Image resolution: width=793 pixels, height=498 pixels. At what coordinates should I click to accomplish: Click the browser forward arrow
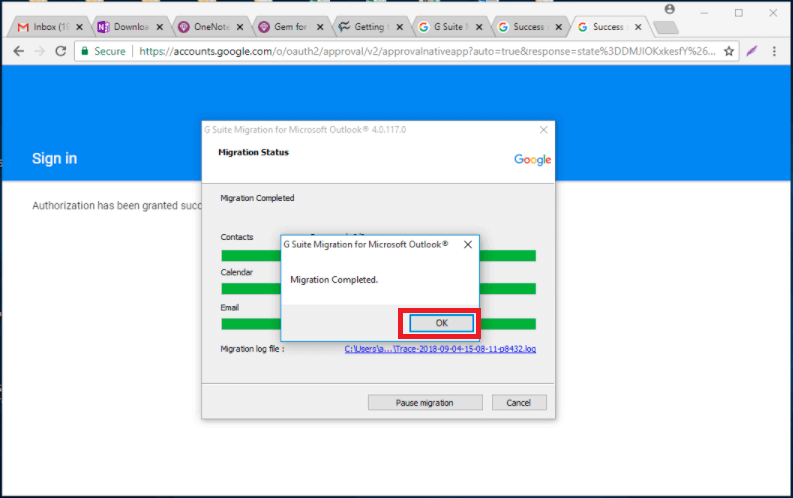(x=39, y=51)
